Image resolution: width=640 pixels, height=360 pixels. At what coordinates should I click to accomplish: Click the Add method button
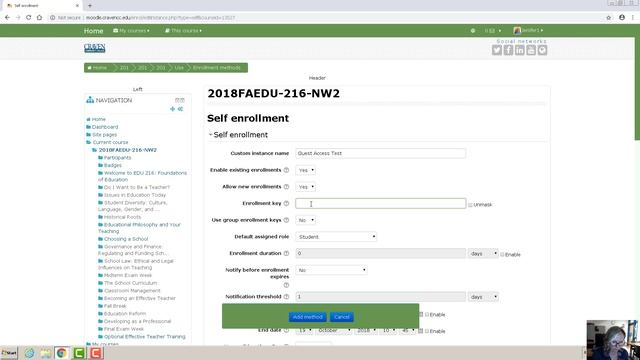coord(308,317)
